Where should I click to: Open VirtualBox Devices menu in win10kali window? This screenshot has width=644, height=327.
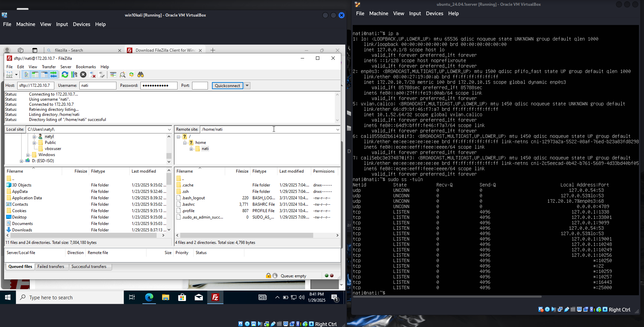click(x=81, y=24)
